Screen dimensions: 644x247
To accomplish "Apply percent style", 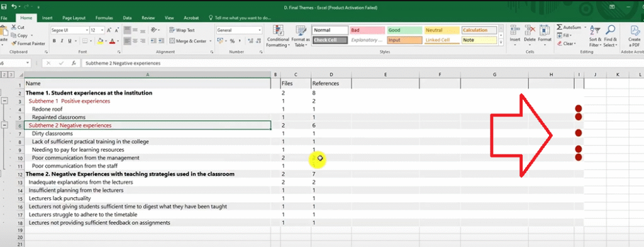I will click(232, 41).
